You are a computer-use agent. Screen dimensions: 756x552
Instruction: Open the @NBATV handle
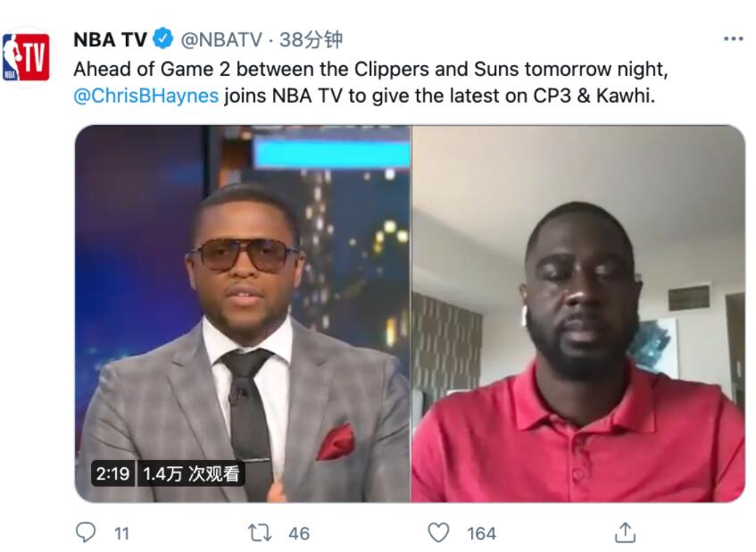coord(221,39)
